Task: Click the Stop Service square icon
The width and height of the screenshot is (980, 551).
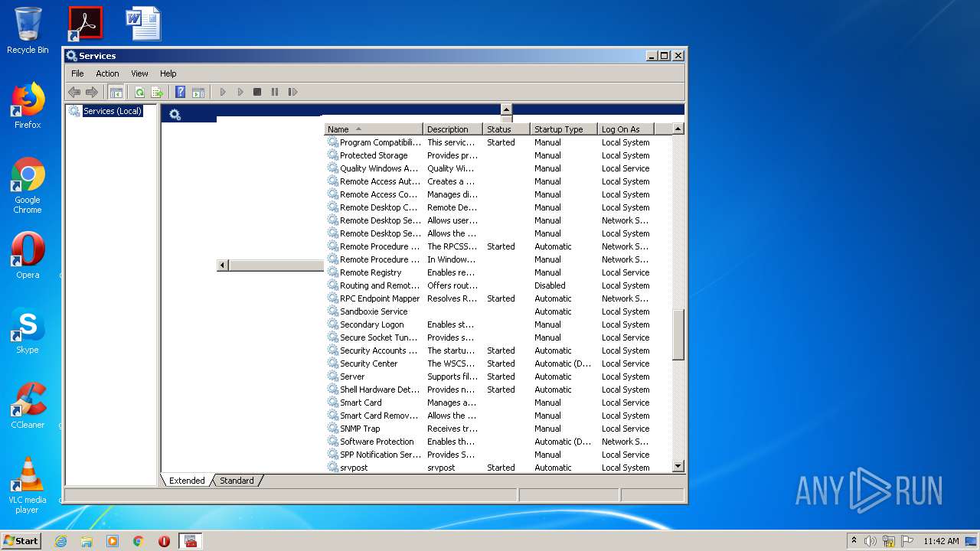Action: coord(257,92)
